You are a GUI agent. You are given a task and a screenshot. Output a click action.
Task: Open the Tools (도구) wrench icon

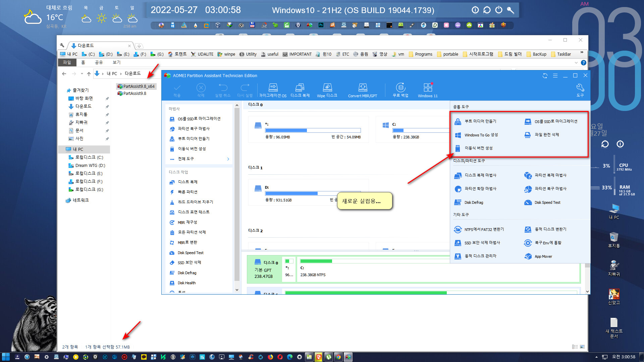coord(580,90)
